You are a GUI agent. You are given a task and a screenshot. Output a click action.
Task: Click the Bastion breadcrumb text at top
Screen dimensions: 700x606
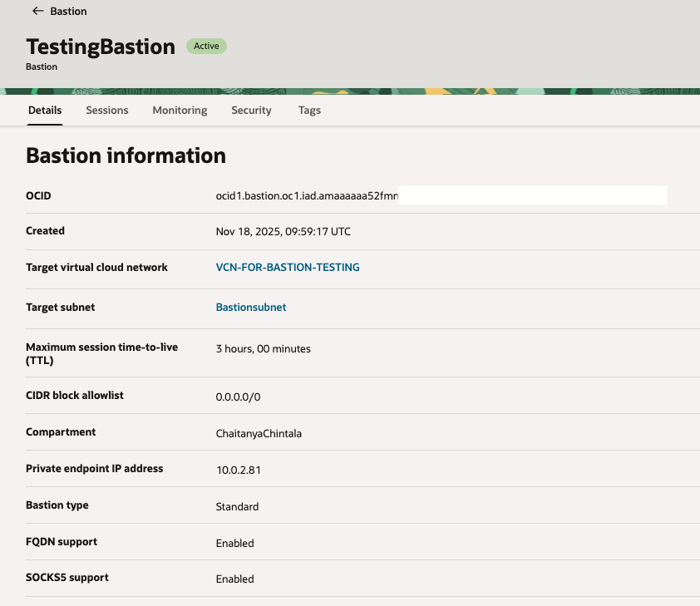(x=68, y=12)
